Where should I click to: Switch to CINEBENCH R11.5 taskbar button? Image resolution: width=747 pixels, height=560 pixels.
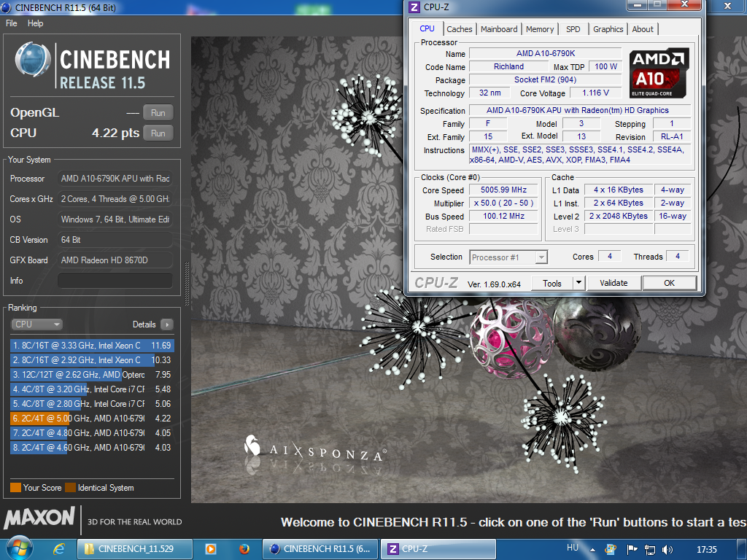click(320, 549)
